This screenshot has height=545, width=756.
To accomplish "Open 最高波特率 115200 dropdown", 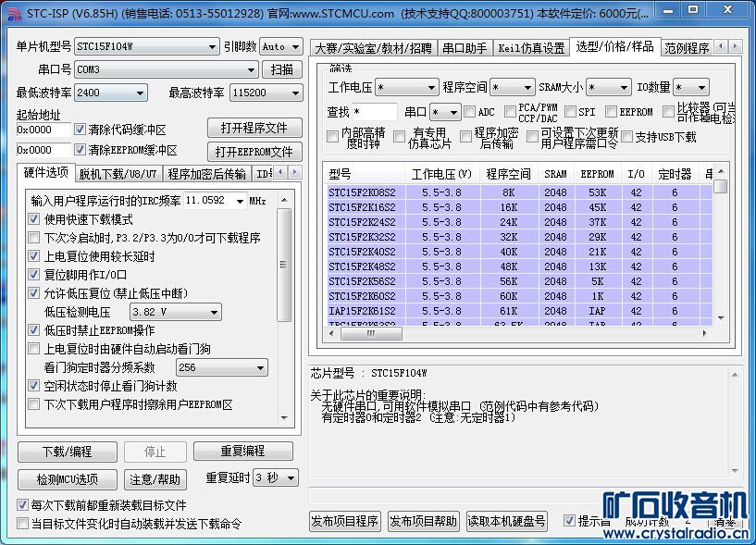I will [x=266, y=93].
